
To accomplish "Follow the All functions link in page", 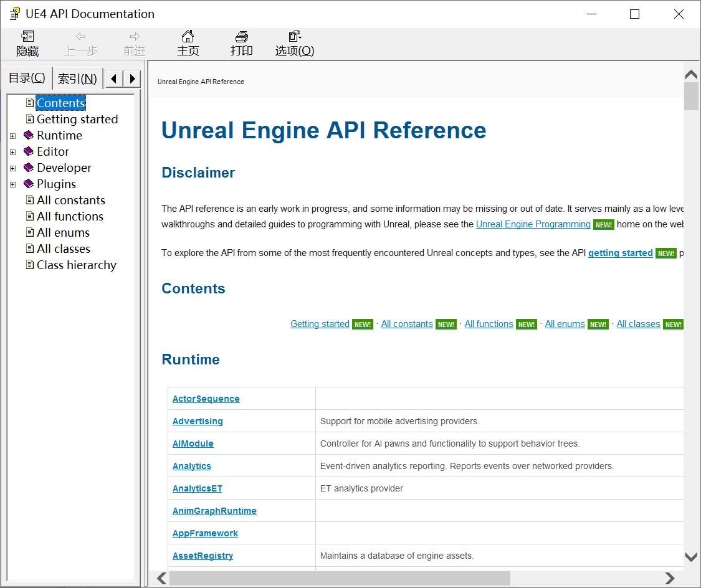I will click(489, 324).
